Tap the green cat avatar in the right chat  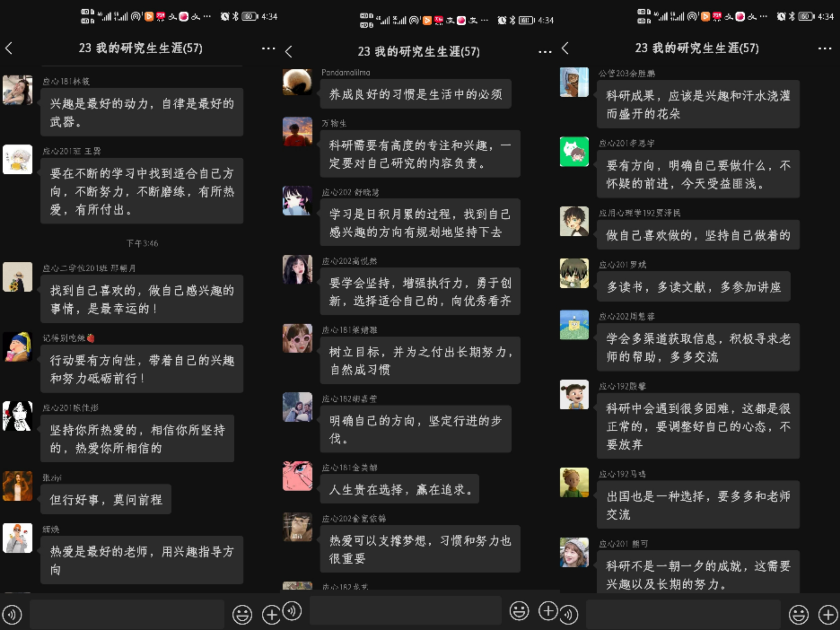click(x=574, y=152)
